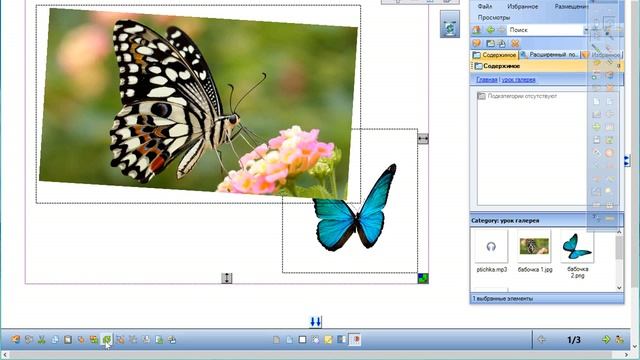The width and height of the screenshot is (640, 360).
Task: Click down arrow of thumbnail list scrollbar
Action: tap(619, 288)
